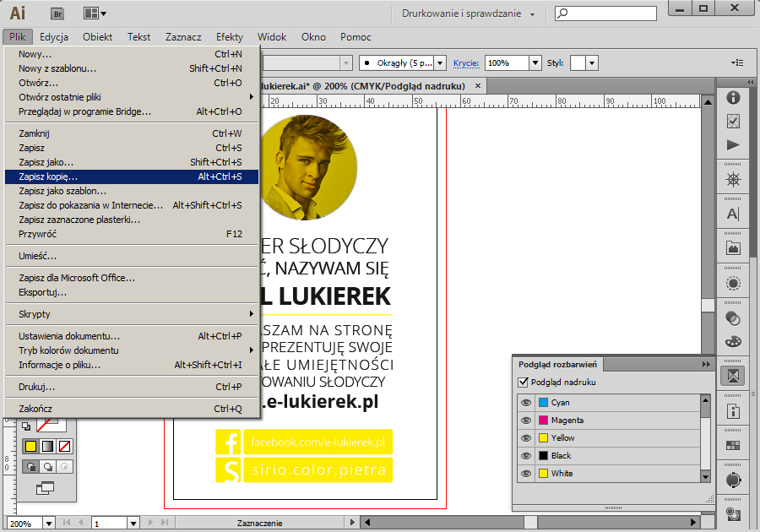Image resolution: width=760 pixels, height=532 pixels.
Task: Open the folder-shaped panel icon in dock
Action: click(733, 248)
